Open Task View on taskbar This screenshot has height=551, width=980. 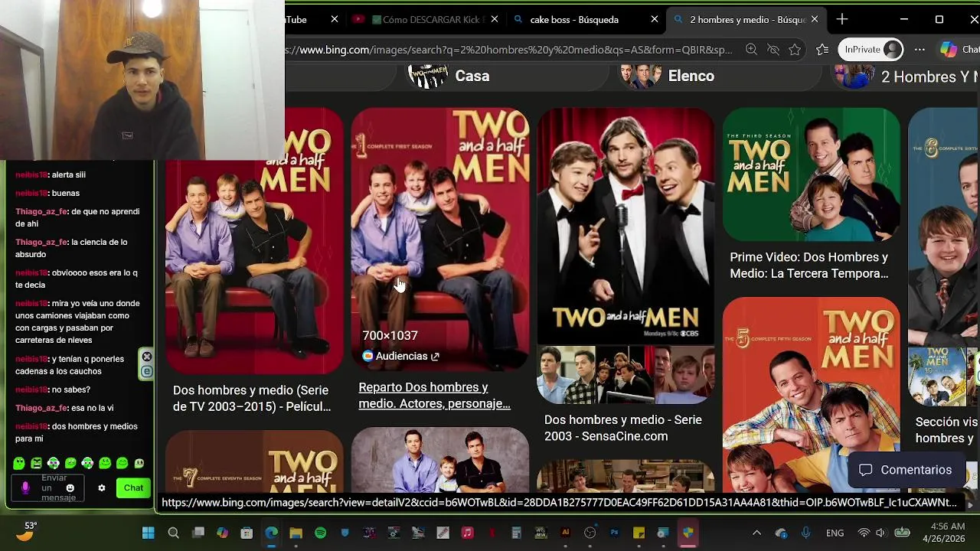pyautogui.click(x=198, y=533)
